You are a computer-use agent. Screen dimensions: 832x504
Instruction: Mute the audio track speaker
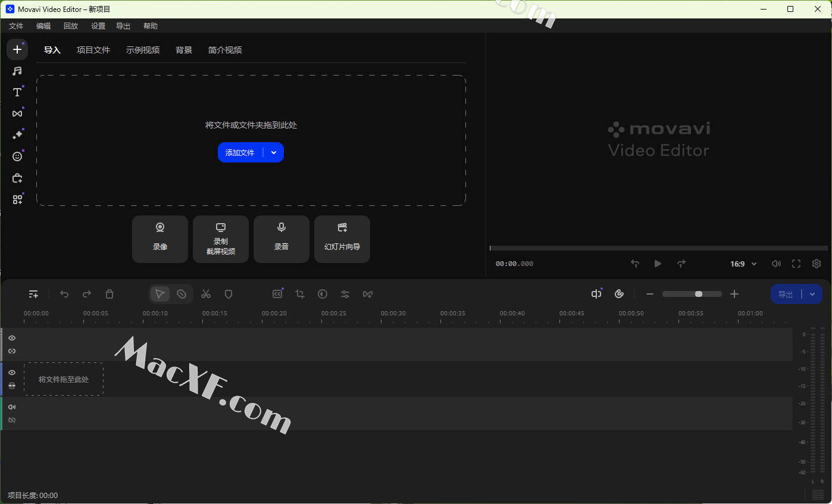coord(12,407)
